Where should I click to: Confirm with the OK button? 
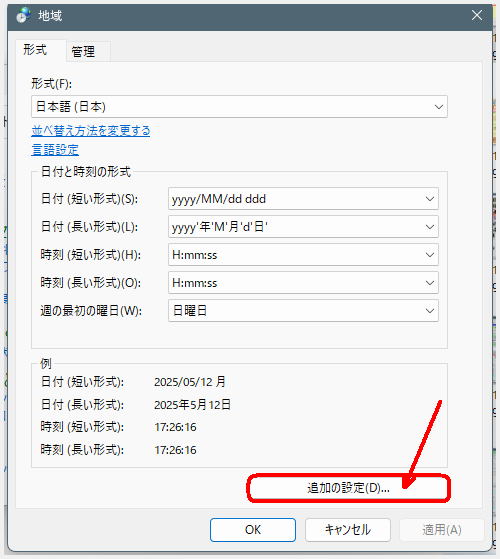coord(253,530)
